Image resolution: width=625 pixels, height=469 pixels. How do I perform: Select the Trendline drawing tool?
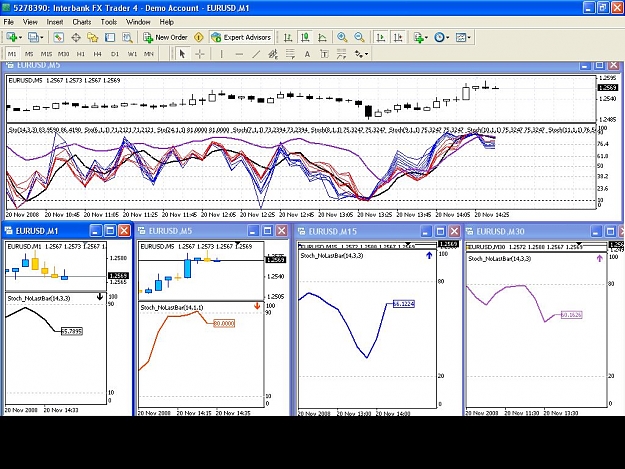click(x=256, y=54)
